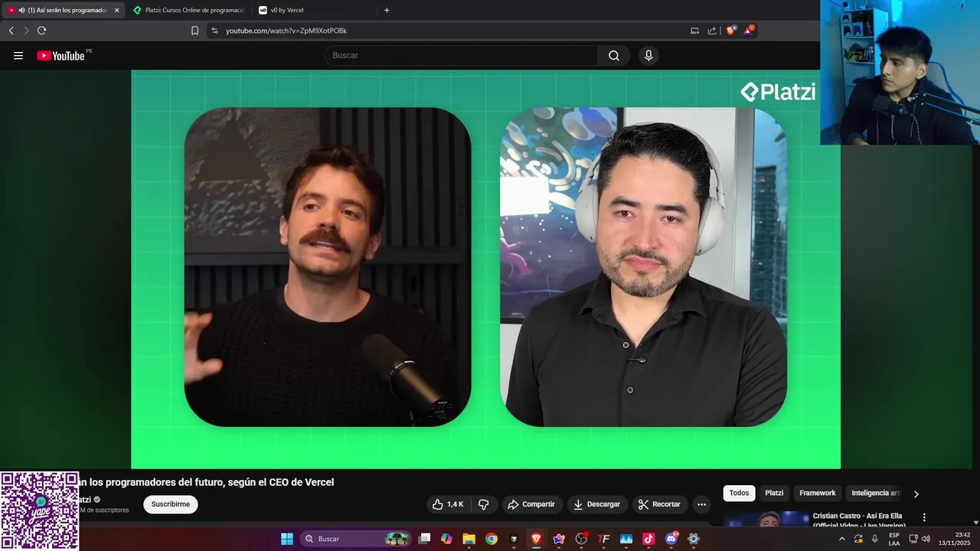
Task: Install app icon in the address bar
Action: pos(694,31)
